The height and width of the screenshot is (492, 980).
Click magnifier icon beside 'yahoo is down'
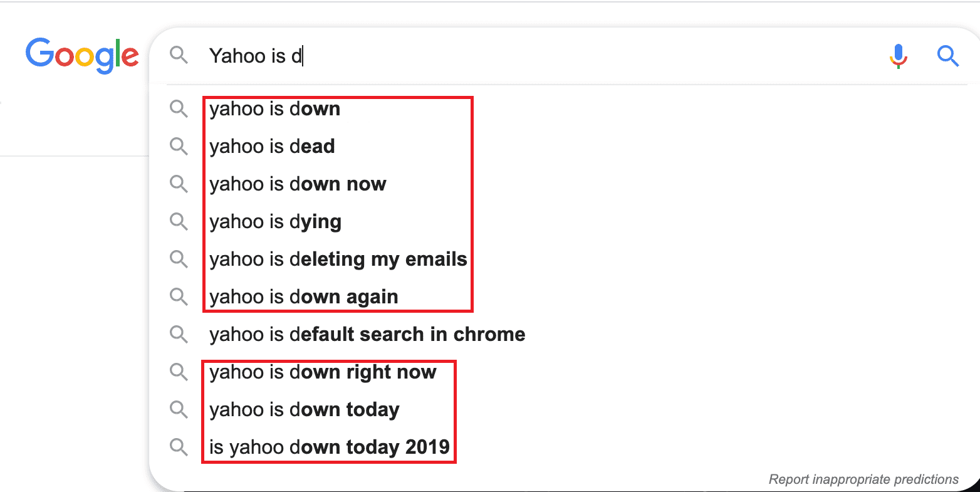coord(179,109)
